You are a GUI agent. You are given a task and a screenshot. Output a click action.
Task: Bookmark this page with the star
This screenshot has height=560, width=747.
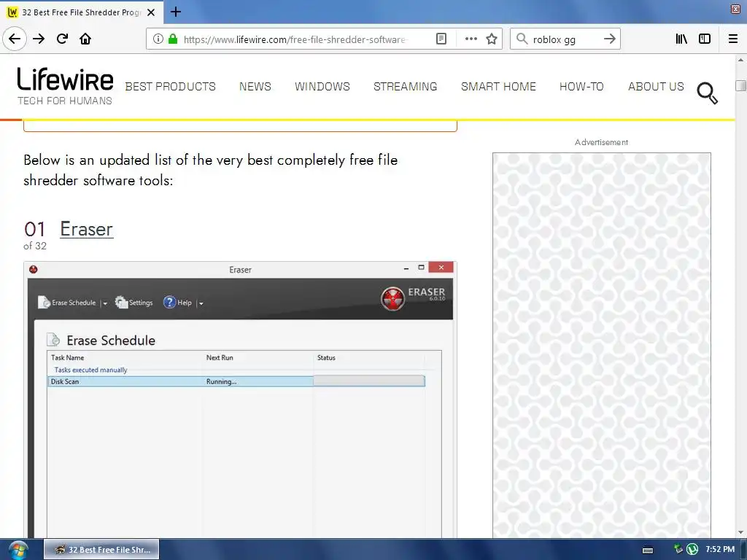492,39
